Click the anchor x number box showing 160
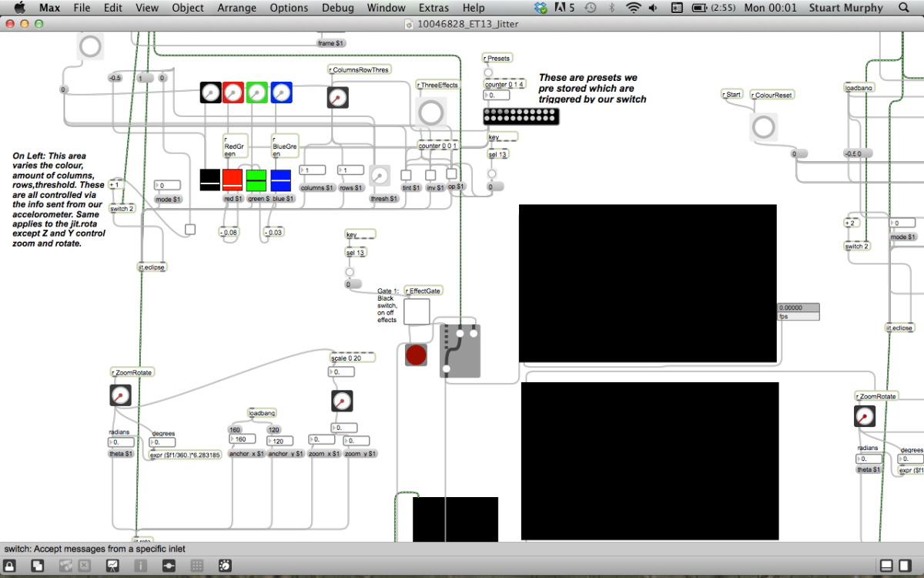This screenshot has width=924, height=578. pyautogui.click(x=242, y=439)
